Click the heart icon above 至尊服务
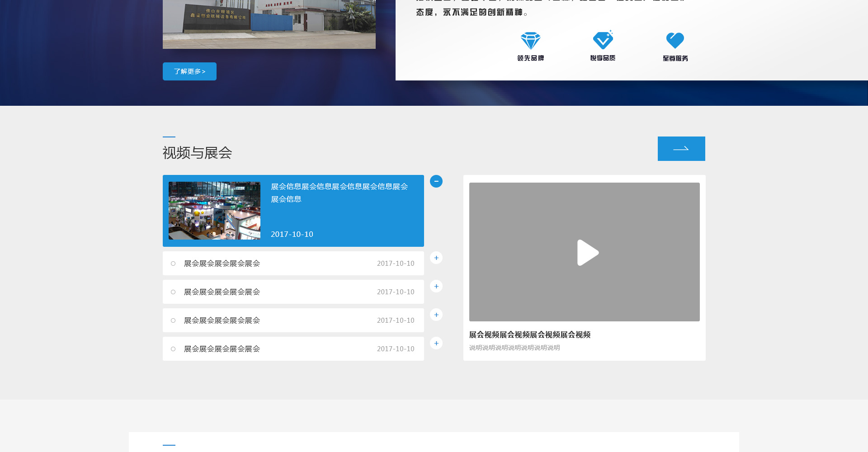Viewport: 868px width, 452px height. (x=675, y=40)
